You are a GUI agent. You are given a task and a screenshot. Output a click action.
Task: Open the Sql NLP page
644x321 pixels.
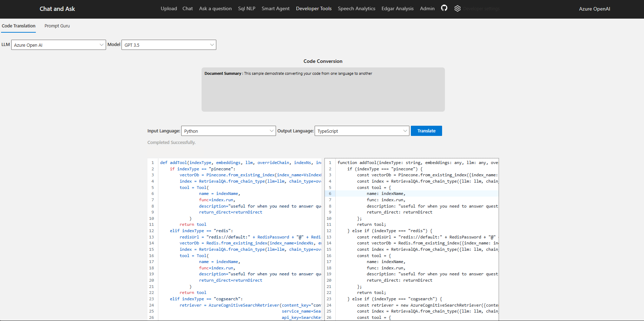247,8
